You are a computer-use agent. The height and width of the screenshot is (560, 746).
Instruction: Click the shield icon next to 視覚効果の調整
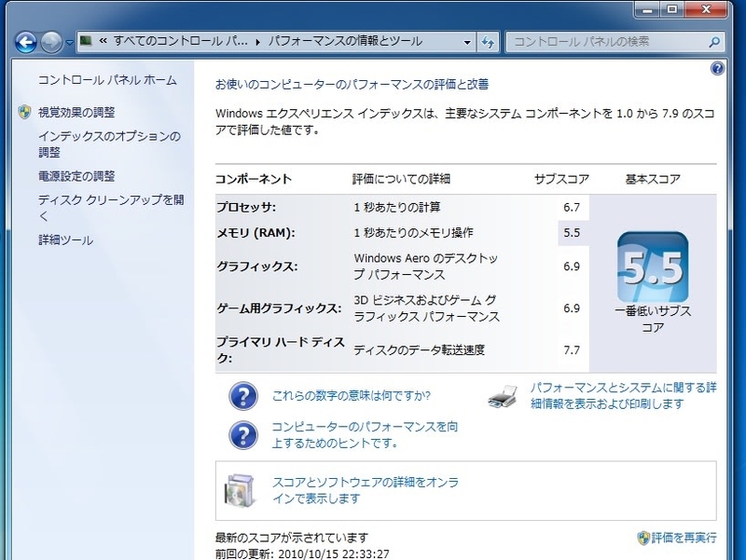[x=25, y=112]
